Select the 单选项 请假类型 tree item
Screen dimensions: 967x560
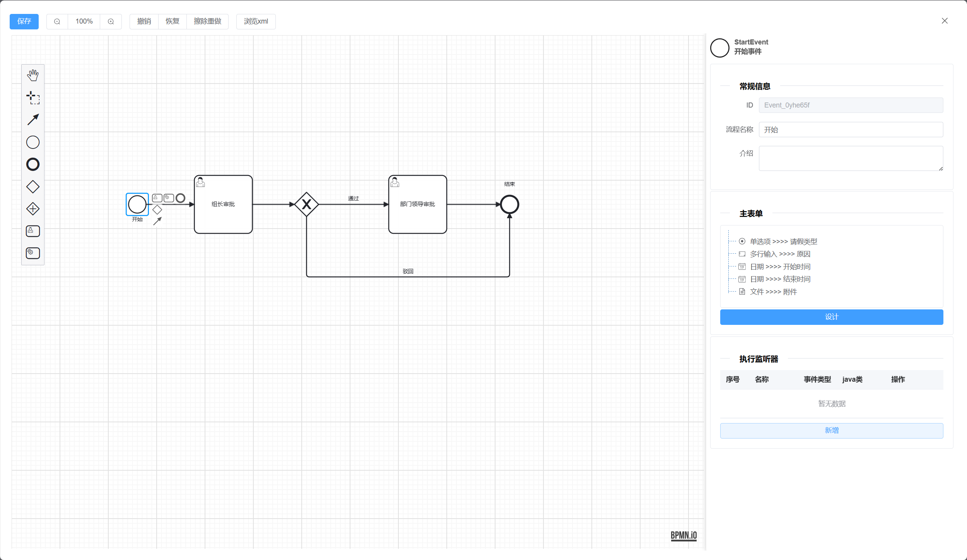point(783,242)
